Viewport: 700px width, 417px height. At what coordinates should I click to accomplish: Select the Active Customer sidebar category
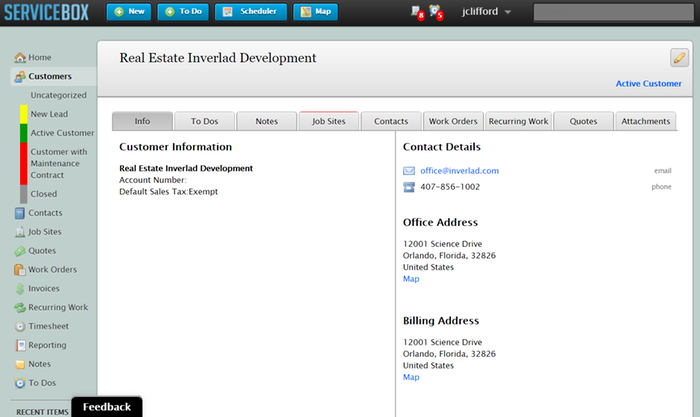tap(62, 133)
